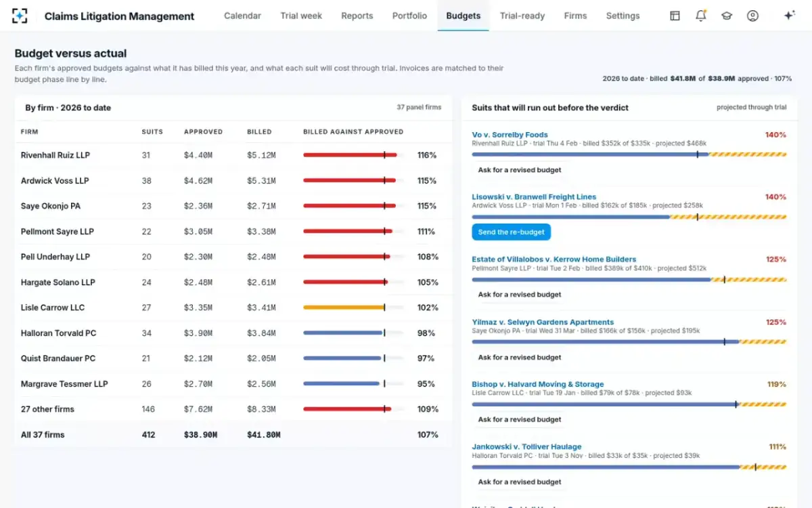Open the notifications bell
This screenshot has height=508, width=812.
(700, 16)
